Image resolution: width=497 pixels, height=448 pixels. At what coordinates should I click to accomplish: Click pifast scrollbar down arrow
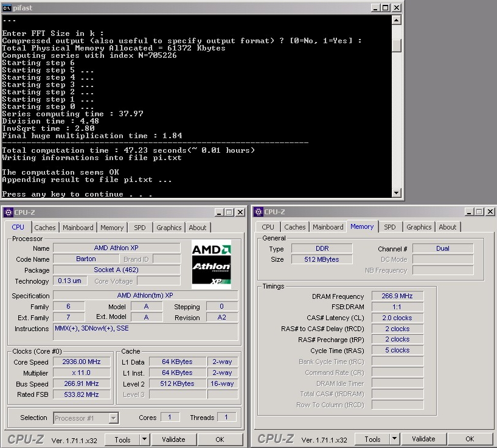tap(397, 192)
